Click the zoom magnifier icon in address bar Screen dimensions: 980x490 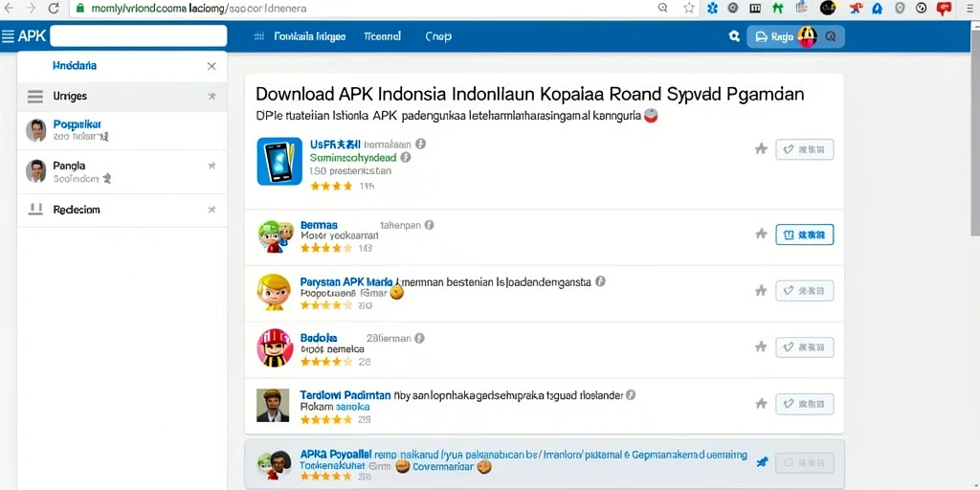663,8
